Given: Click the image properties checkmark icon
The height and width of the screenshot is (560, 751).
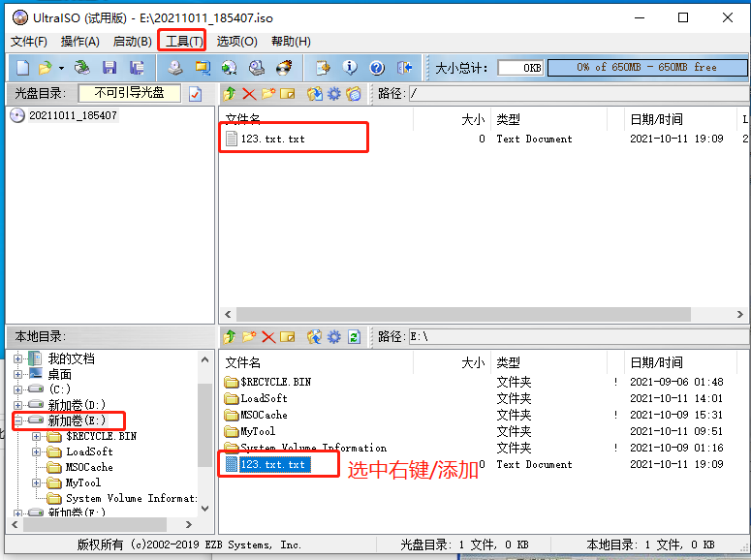Looking at the screenshot, I should (196, 94).
